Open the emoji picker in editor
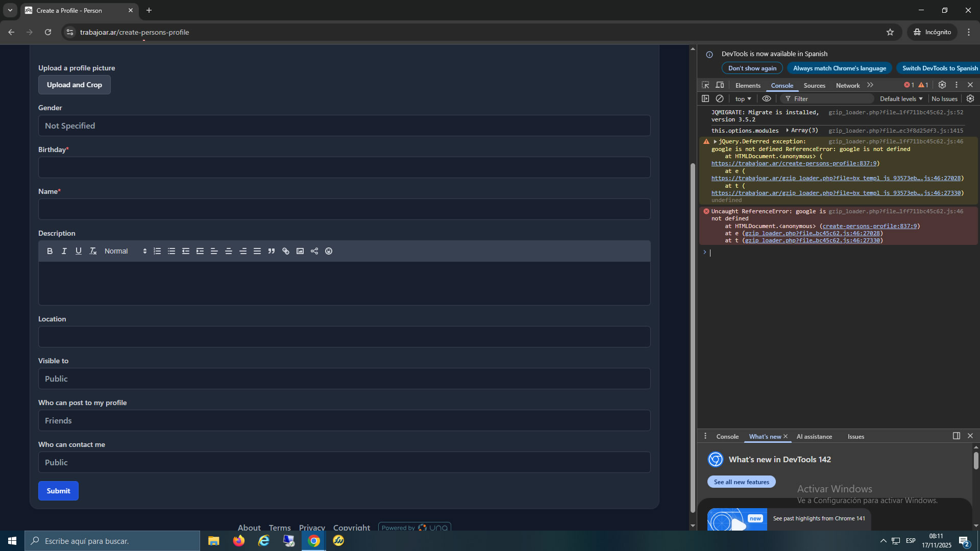The image size is (980, 551). click(329, 251)
